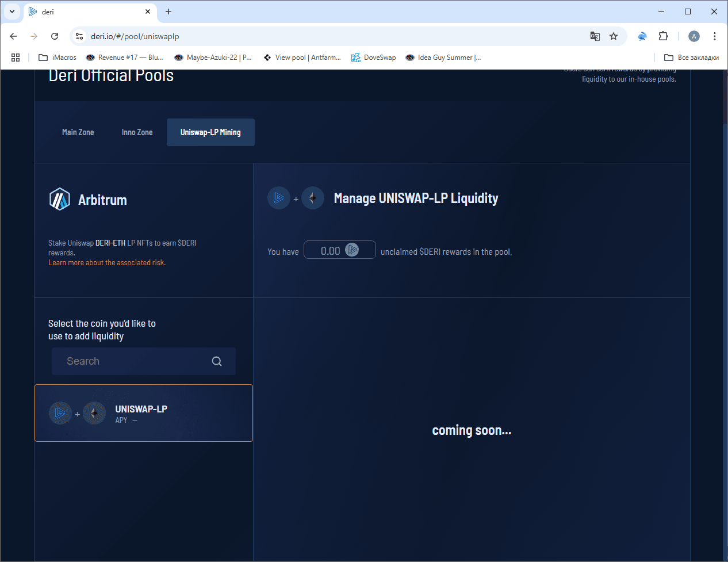Click the DERI icon in unclaimed rewards box
Image resolution: width=728 pixels, height=562 pixels.
352,250
